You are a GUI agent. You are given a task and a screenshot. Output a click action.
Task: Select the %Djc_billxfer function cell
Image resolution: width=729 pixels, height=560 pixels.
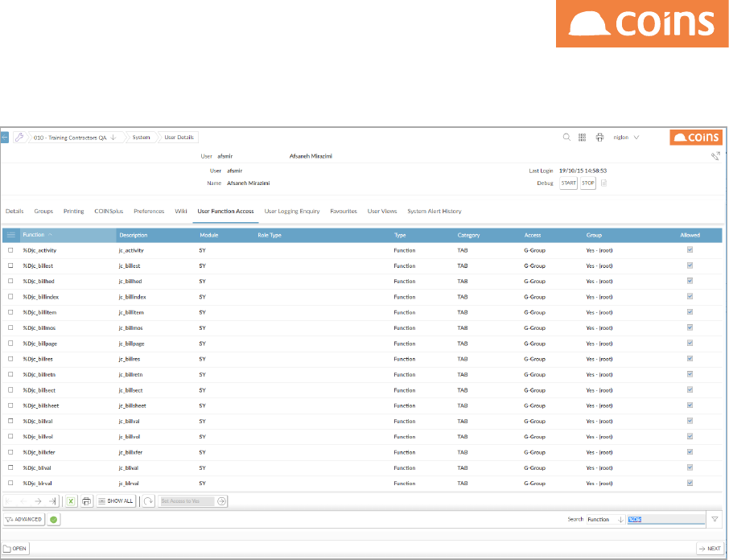tap(39, 452)
